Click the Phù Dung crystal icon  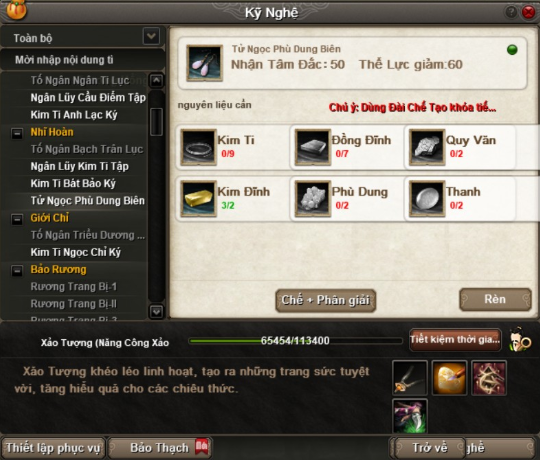[x=313, y=199]
